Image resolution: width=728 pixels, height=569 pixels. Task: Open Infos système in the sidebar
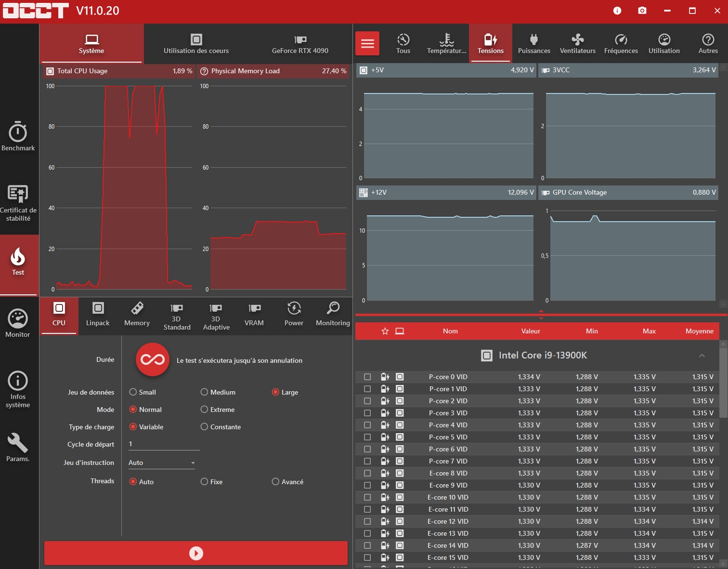[18, 389]
